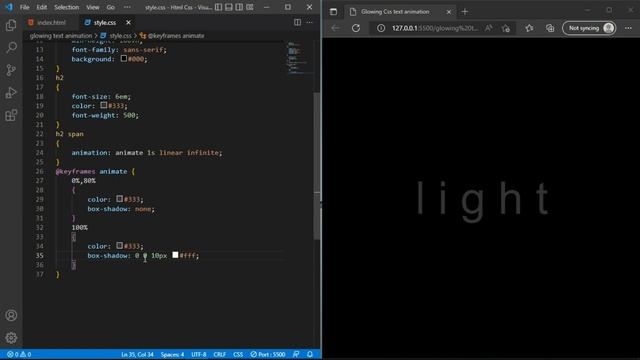This screenshot has height=360, width=640.
Task: Open the View menu
Action: [93, 7]
